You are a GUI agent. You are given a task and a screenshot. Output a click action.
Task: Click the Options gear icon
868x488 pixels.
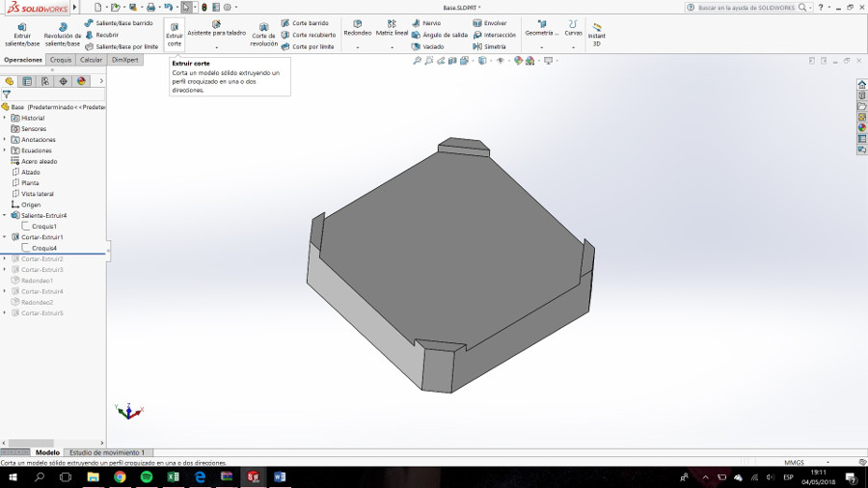click(227, 7)
